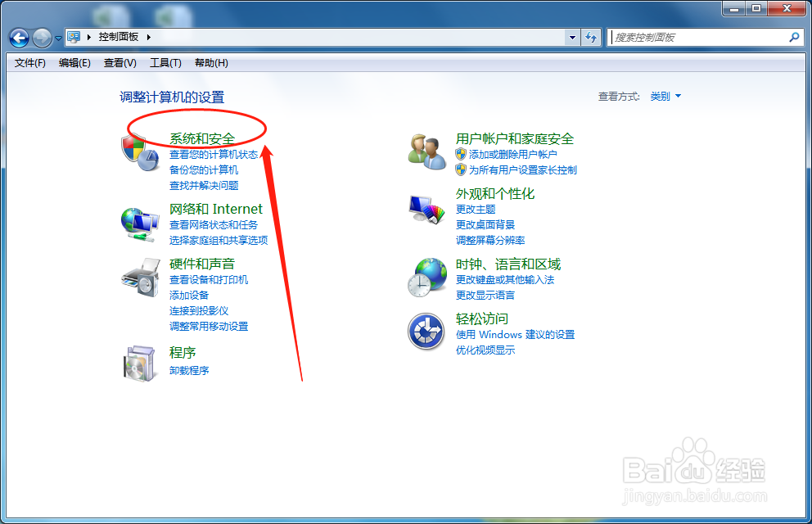Viewport: 812px width, 524px height.
Task: Click the Clock, Language and Region globe icon
Action: click(x=426, y=278)
